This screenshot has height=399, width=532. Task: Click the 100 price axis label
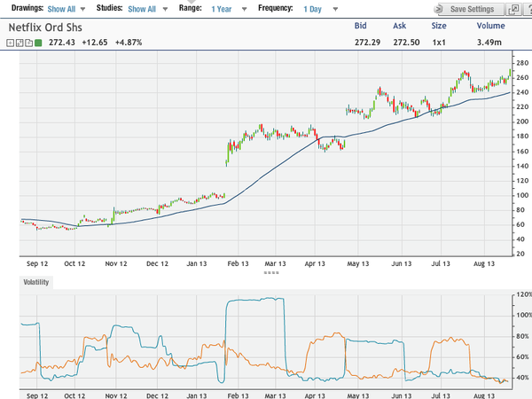point(522,195)
